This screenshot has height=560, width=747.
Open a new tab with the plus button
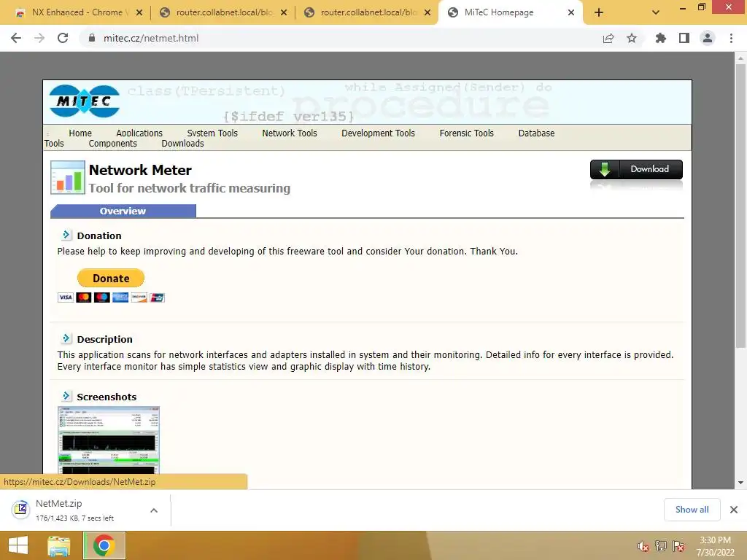[599, 12]
